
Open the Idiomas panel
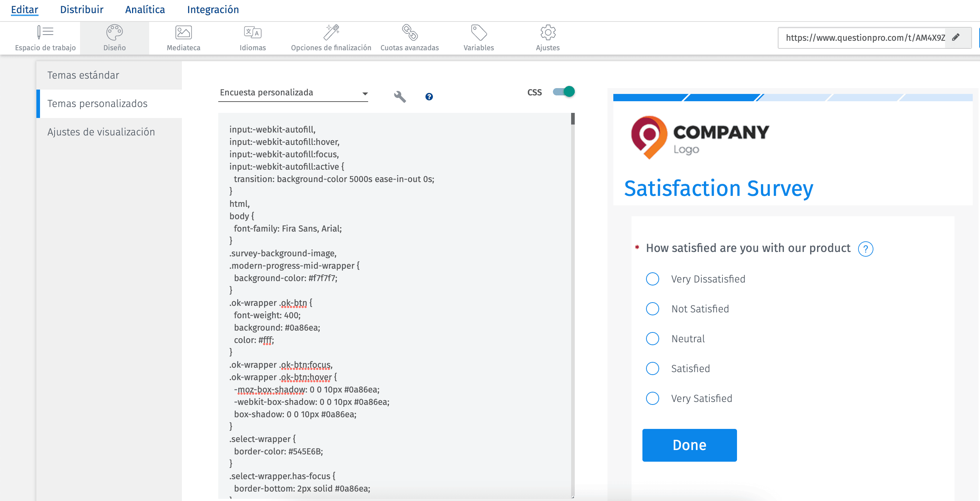point(252,37)
